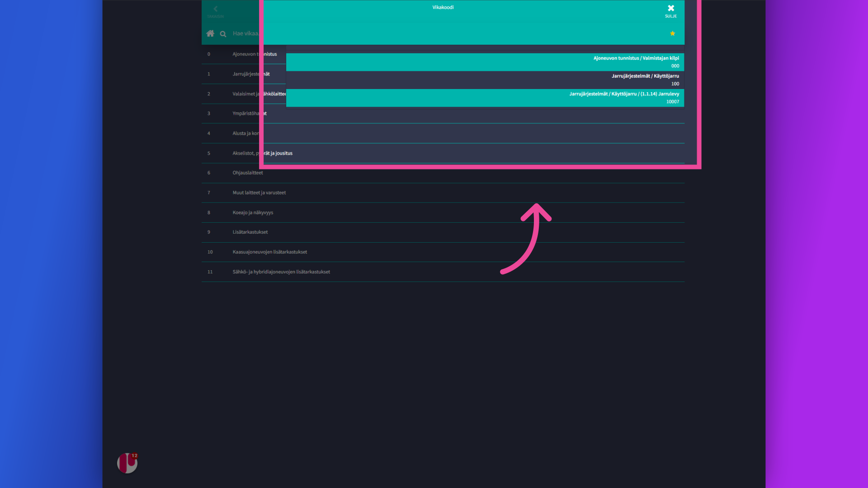Open category 1 Jarrujärjestelmät
868x488 pixels.
coord(244,74)
